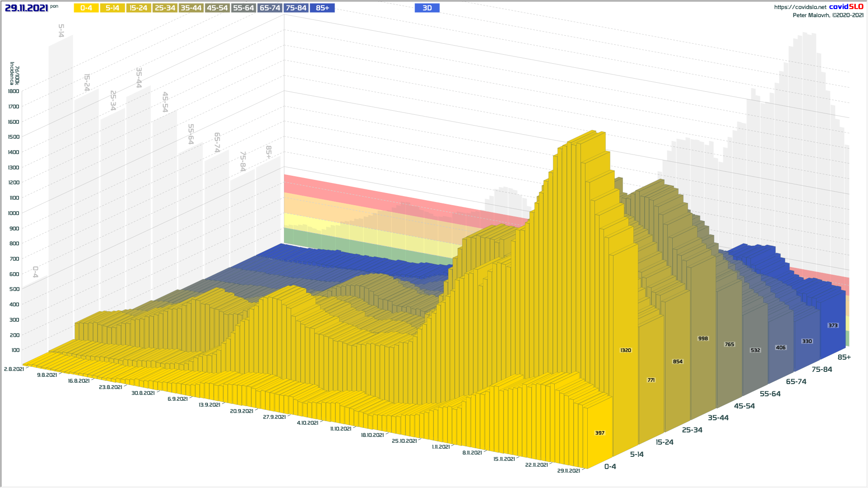Hide the 55-64 age group series

(243, 8)
